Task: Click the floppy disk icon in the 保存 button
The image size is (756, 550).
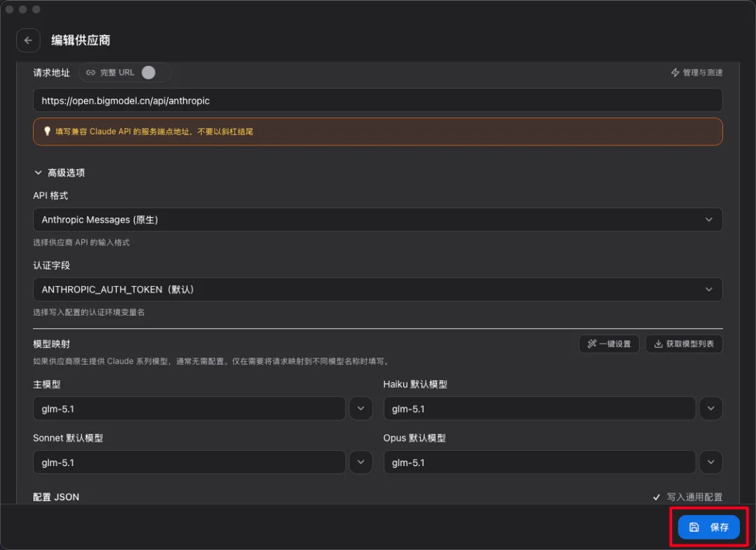Action: [x=692, y=527]
